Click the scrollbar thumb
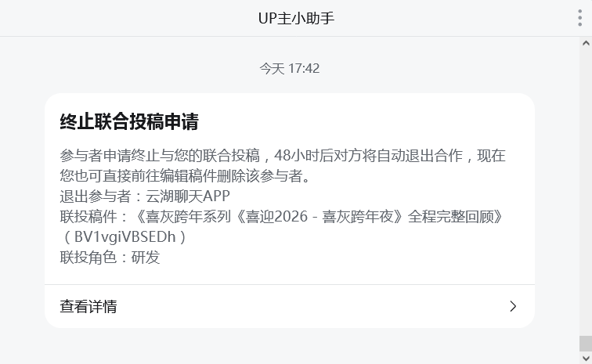This screenshot has width=592, height=364. point(586,343)
